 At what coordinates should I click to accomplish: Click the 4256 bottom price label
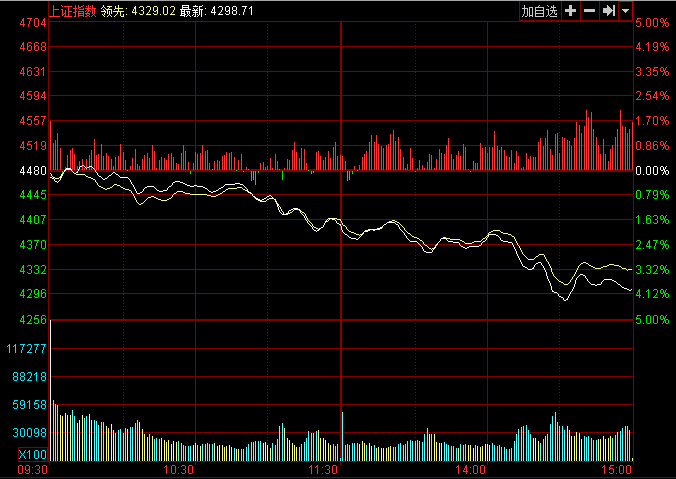point(33,320)
